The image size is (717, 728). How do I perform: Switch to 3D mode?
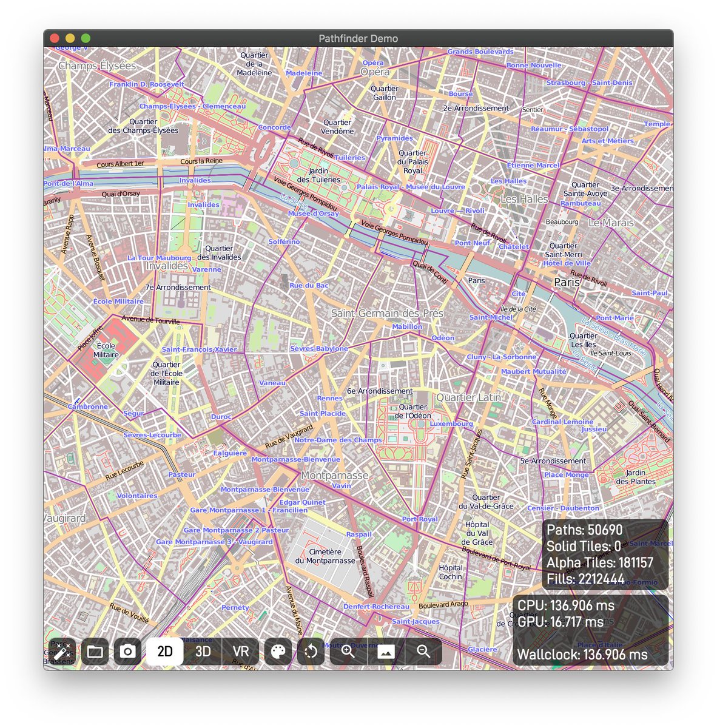tap(203, 652)
